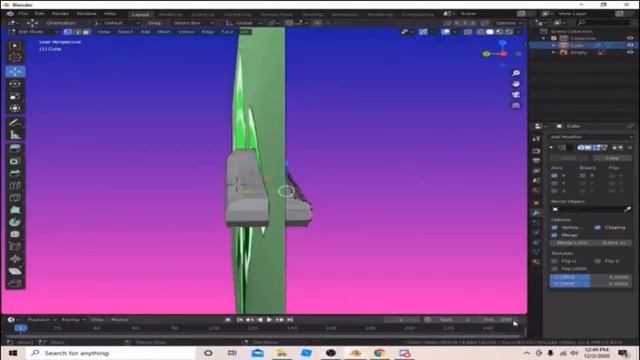Click the zoom view magnifier icon
Screen dimensions: 640x360
[516, 73]
